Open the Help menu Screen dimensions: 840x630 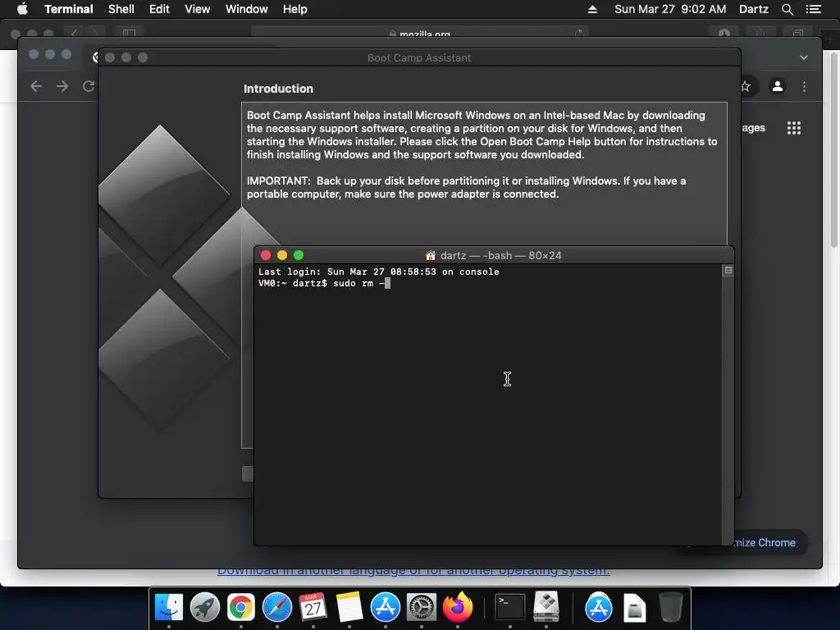point(295,9)
